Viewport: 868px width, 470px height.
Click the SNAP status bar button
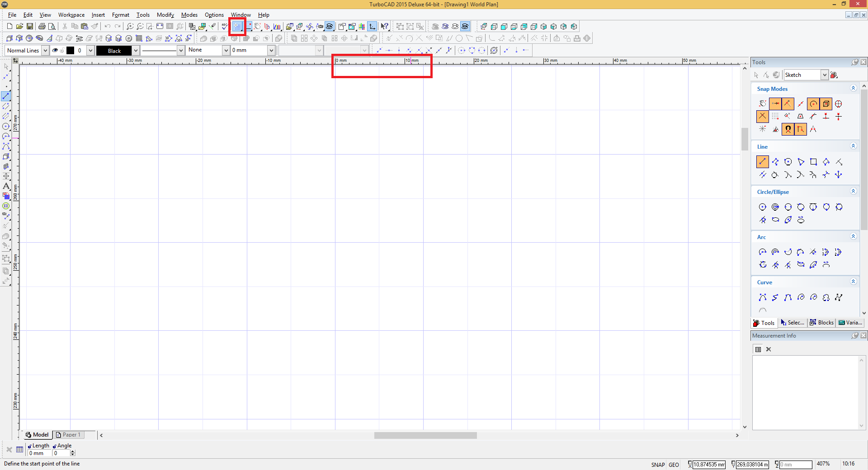click(658, 465)
